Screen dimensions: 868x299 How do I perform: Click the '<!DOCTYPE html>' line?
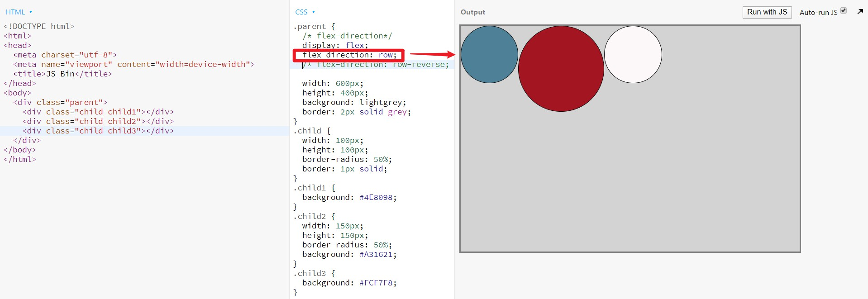pos(39,27)
